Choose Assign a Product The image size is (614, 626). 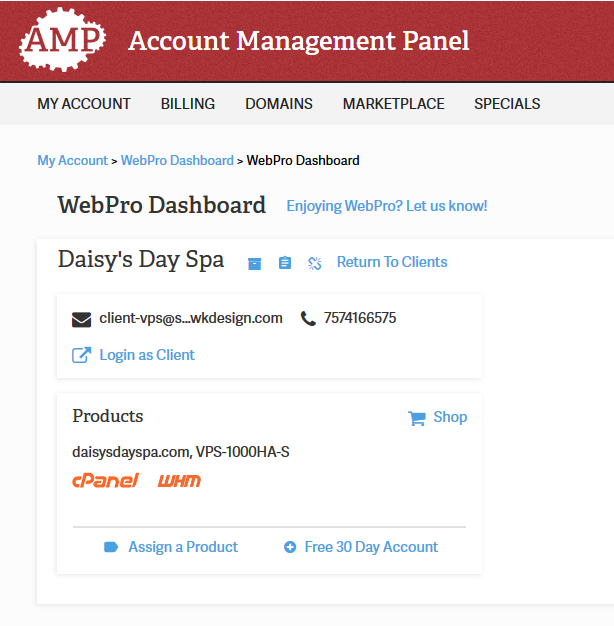point(182,547)
